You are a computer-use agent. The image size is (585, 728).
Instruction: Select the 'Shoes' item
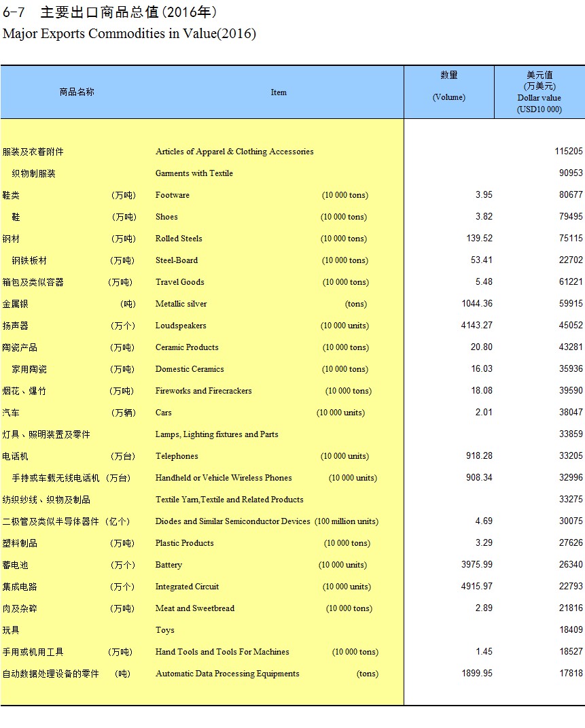coord(166,217)
